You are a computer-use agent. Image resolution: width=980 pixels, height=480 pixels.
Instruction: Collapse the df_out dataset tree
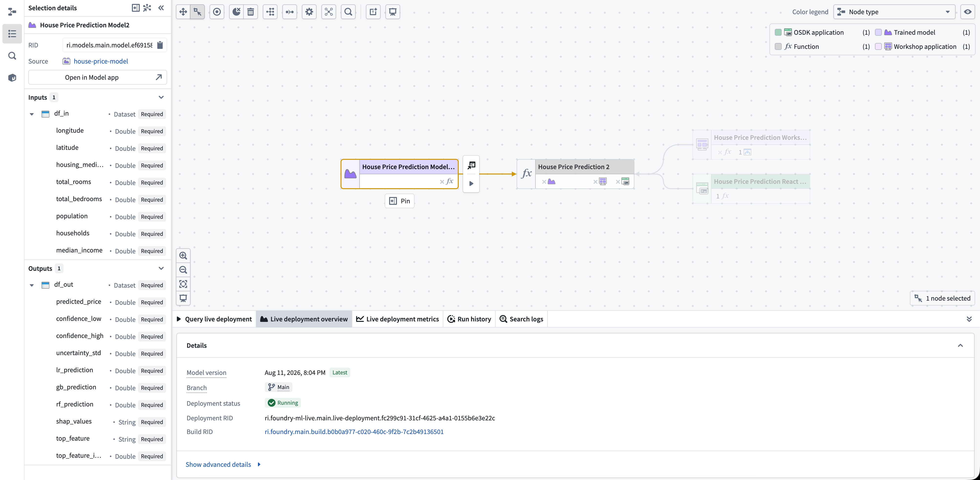point(32,285)
